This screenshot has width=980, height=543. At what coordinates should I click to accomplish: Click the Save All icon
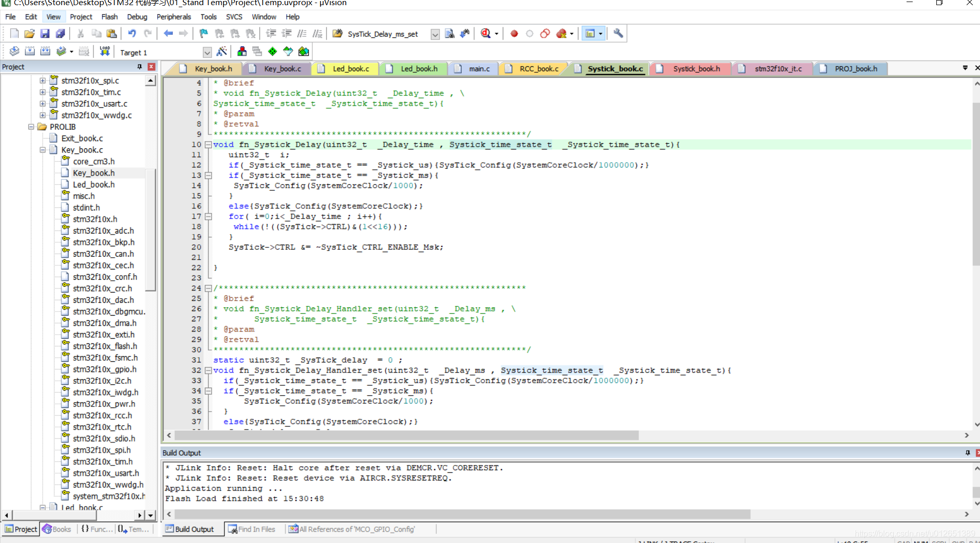(x=60, y=34)
